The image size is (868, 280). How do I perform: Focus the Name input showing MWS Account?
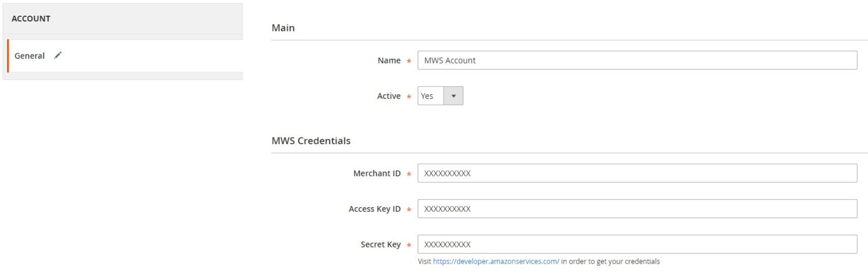click(637, 61)
